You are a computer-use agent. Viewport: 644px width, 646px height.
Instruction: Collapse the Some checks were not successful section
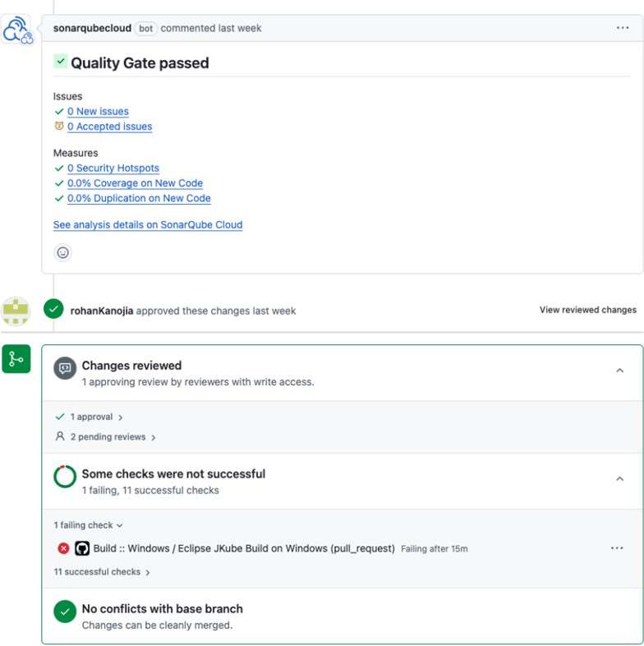pos(619,480)
